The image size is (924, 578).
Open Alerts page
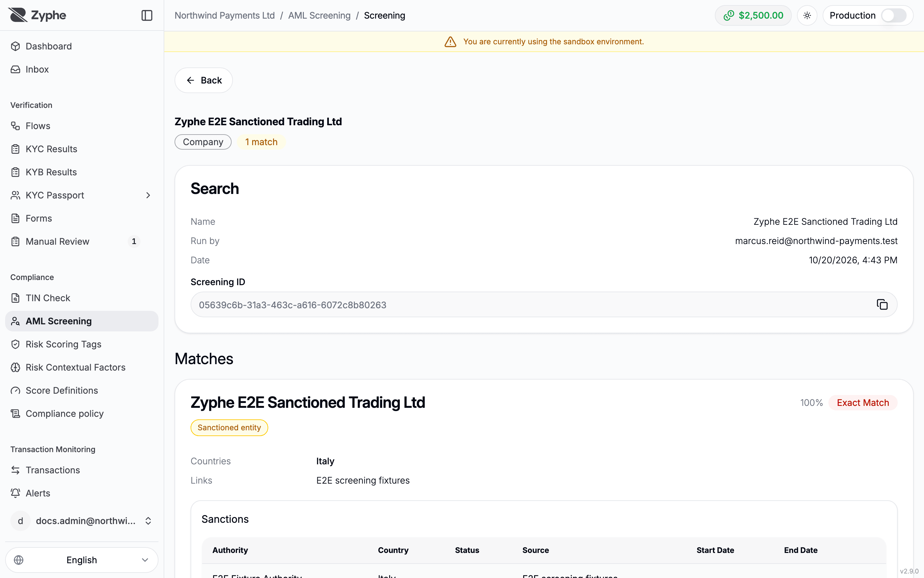point(82,493)
